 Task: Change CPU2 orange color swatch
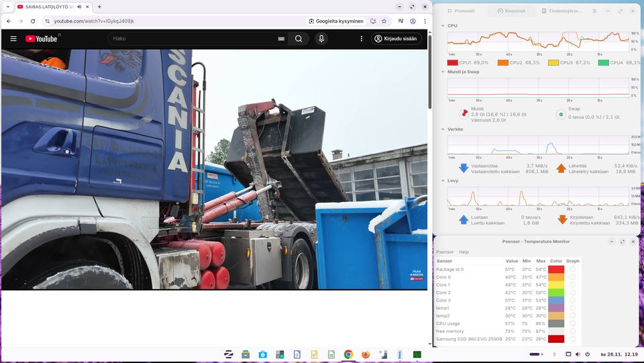[x=502, y=63]
